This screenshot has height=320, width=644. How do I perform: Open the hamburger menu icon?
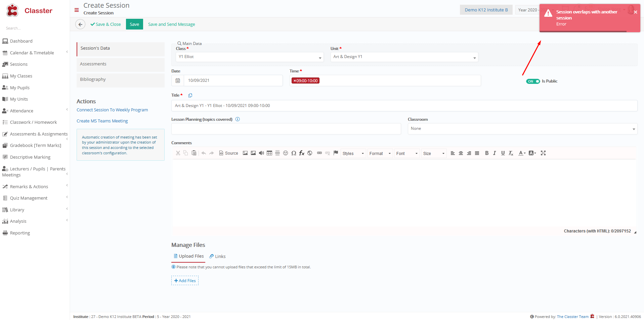(x=77, y=10)
